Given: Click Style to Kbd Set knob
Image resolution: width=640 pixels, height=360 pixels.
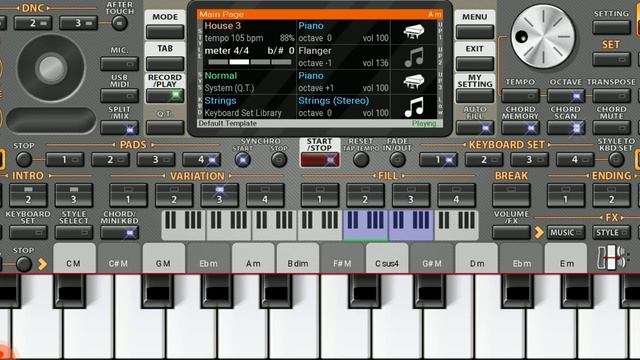Looking at the screenshot, I should tap(616, 160).
